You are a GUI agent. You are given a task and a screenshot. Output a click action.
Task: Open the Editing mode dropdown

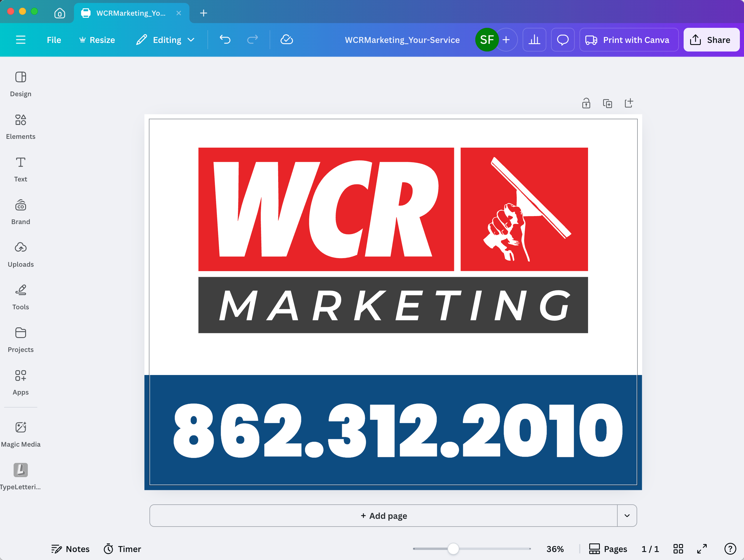tap(165, 39)
